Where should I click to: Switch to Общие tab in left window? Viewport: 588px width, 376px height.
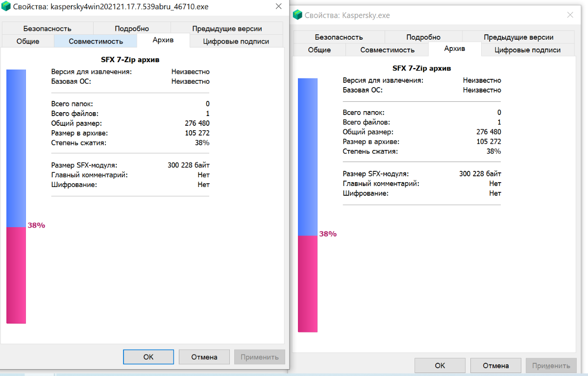tap(28, 41)
